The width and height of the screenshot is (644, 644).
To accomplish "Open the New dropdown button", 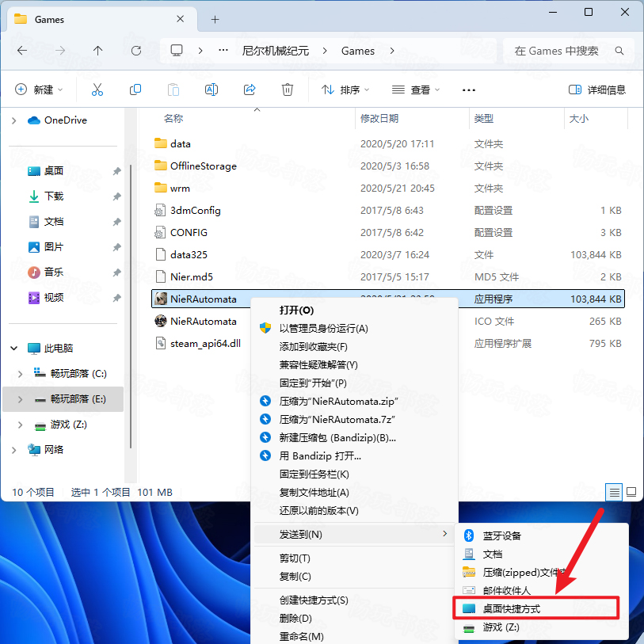I will click(x=39, y=90).
